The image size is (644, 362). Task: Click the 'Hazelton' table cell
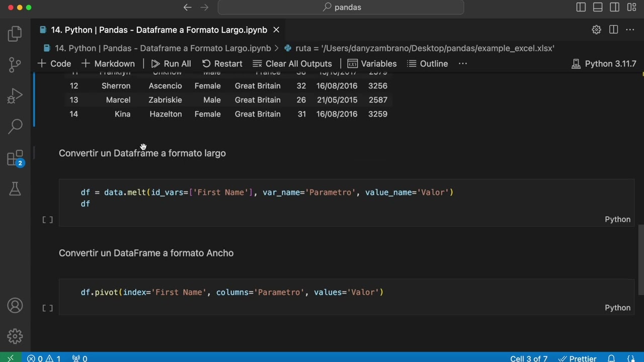(166, 114)
